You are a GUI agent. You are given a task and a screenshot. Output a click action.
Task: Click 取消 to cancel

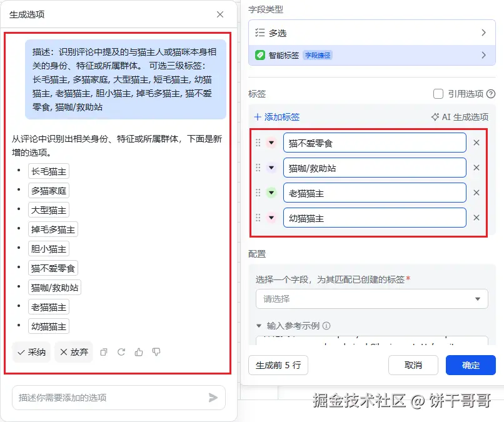(x=413, y=365)
